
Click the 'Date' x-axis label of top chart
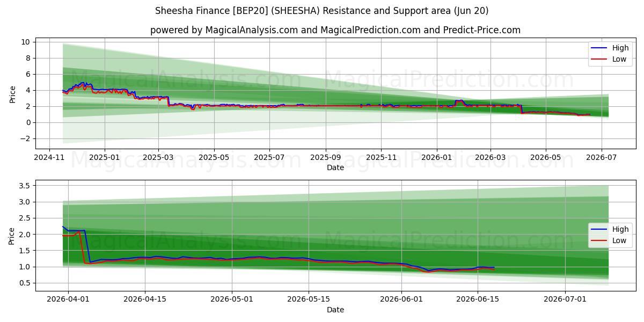[335, 168]
